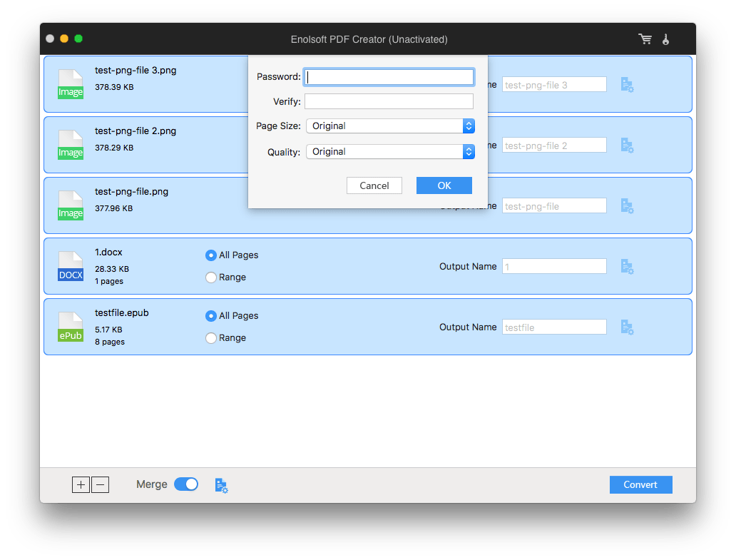Click the ePub file icon
The image size is (736, 560).
71,327
